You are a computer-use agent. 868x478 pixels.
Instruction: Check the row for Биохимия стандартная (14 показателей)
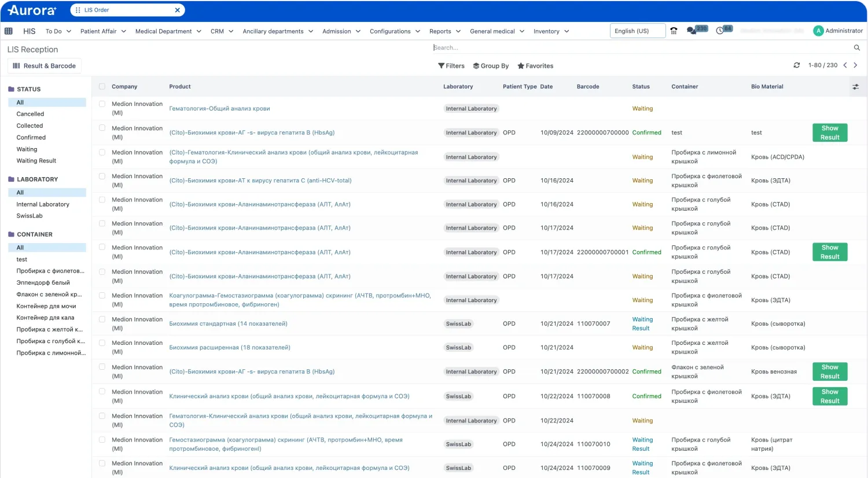coord(102,319)
